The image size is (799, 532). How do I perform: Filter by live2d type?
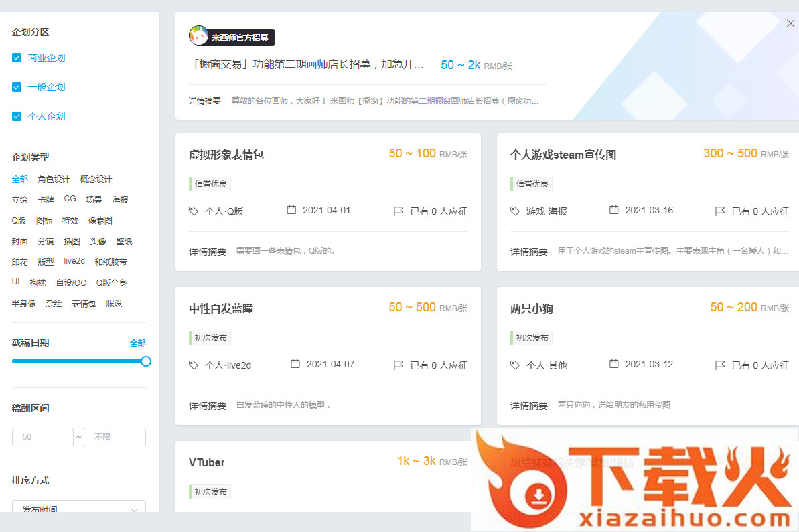point(74,261)
